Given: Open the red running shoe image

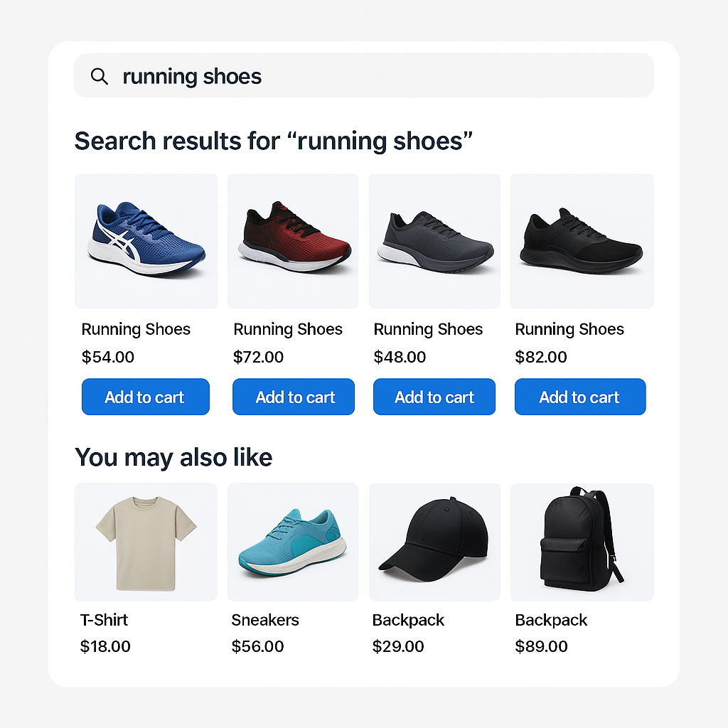Looking at the screenshot, I should [293, 241].
